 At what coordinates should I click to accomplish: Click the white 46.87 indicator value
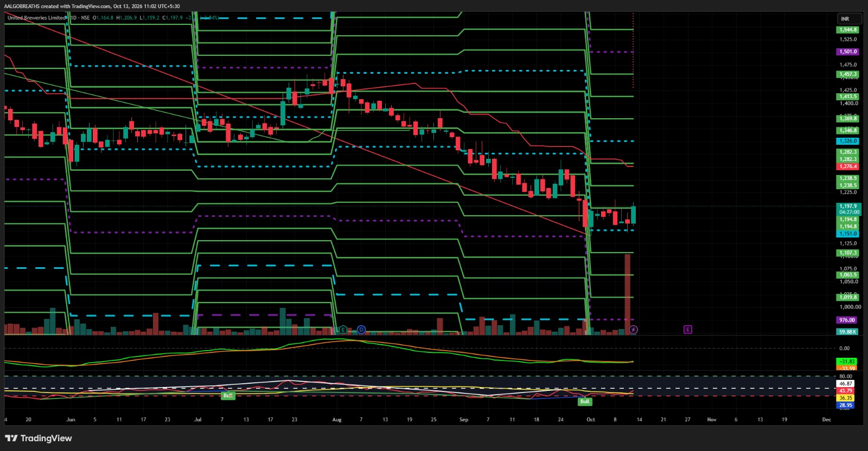846,384
